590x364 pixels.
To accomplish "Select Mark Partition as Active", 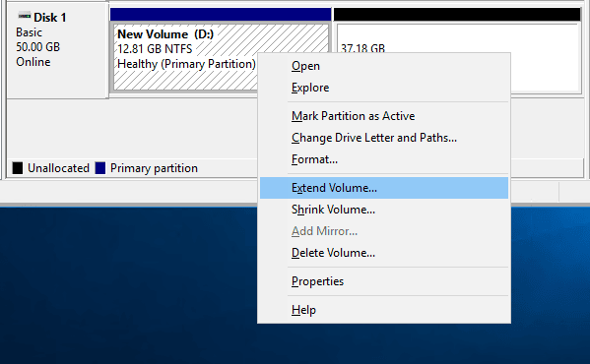I will (384, 116).
